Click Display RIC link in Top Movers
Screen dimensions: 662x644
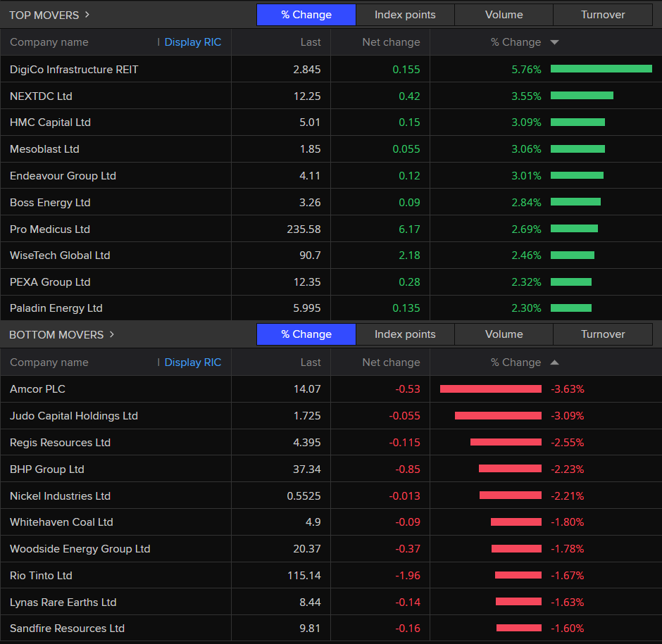click(193, 42)
